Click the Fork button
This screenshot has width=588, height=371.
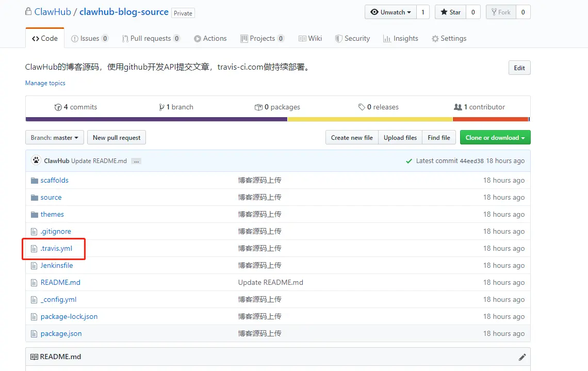click(501, 12)
